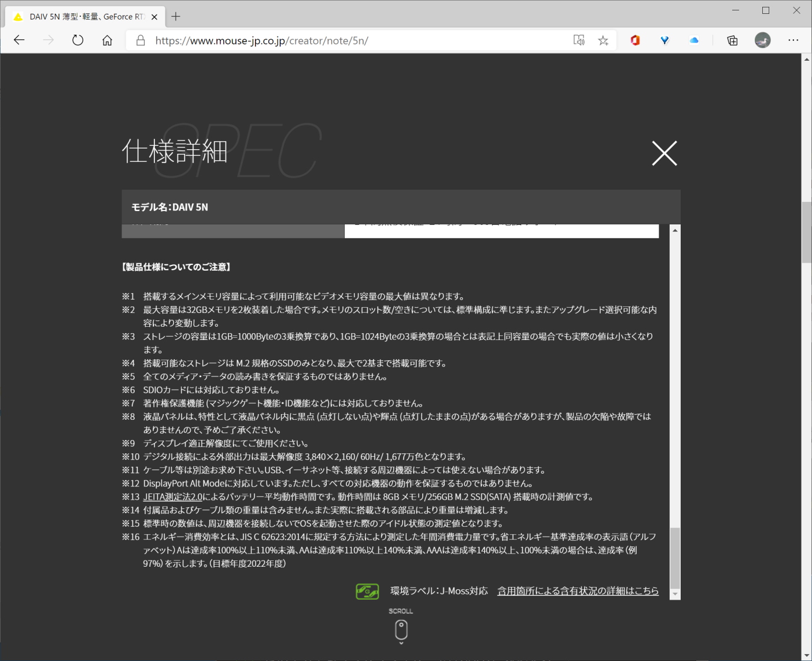Click the page vertical scrollbar thumb

[807, 232]
